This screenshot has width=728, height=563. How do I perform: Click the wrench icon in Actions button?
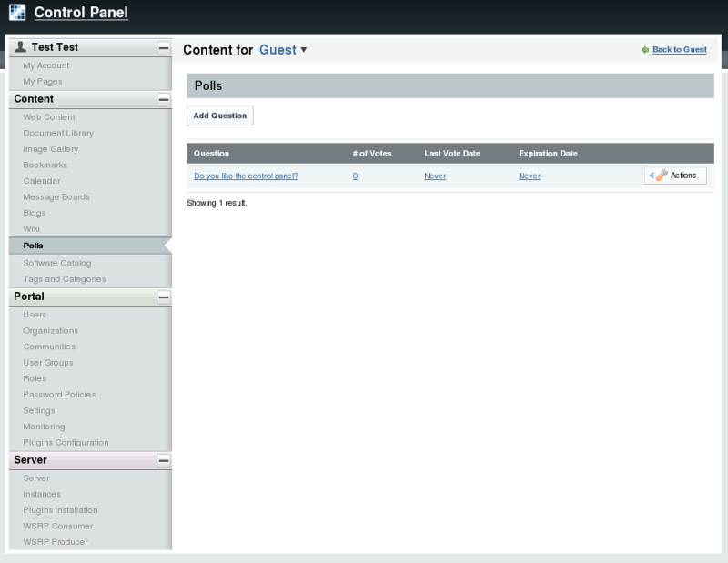coord(662,176)
